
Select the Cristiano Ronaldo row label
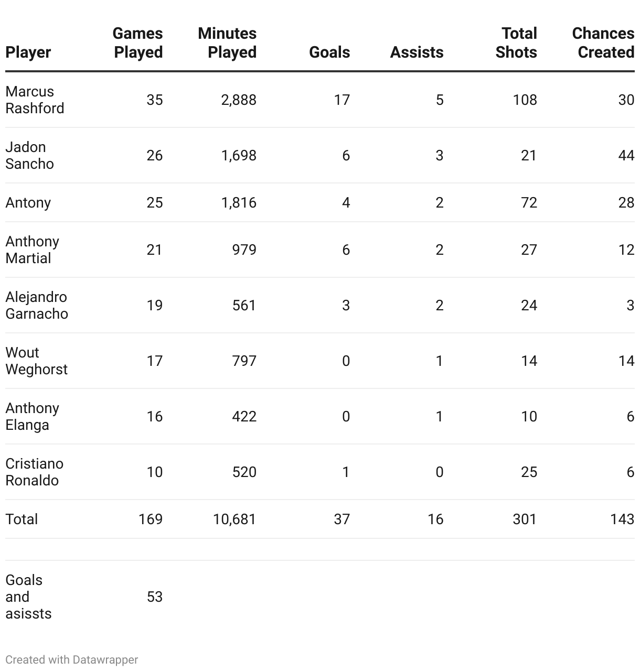point(35,472)
